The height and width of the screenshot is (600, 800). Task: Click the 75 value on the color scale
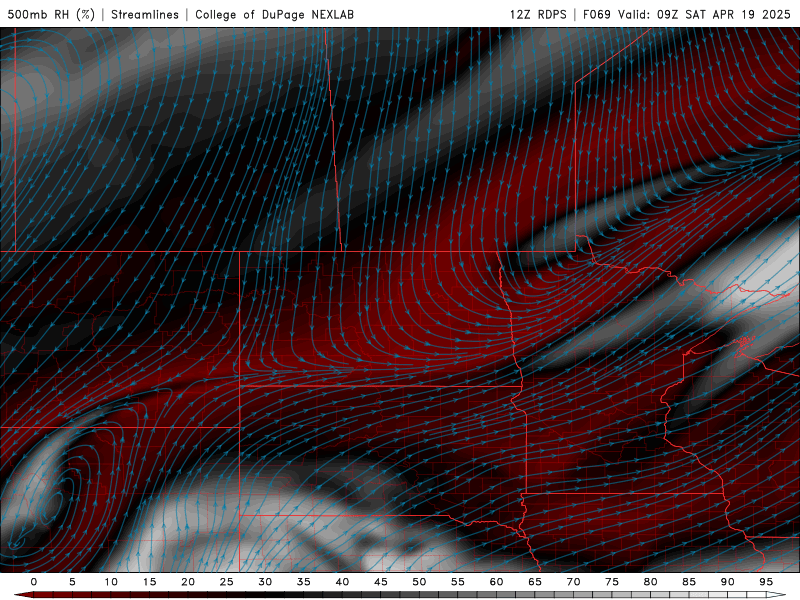[x=612, y=582]
